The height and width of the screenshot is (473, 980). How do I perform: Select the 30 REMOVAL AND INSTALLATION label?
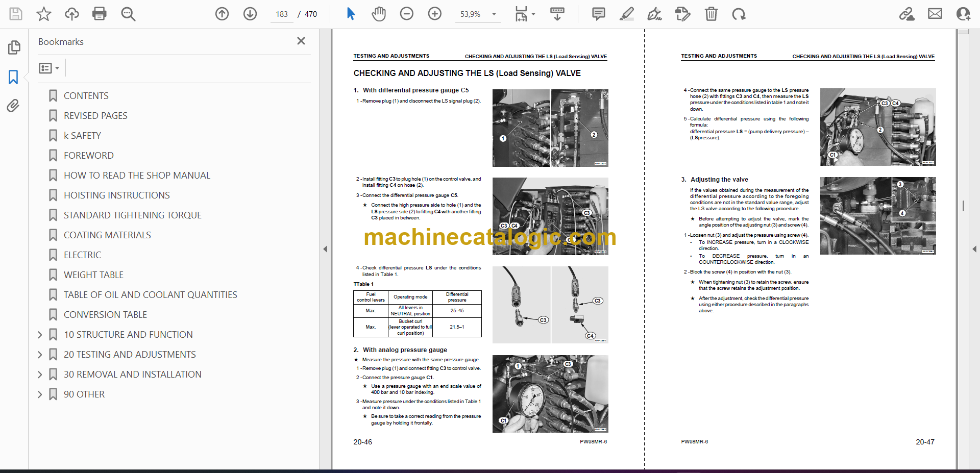pyautogui.click(x=132, y=375)
